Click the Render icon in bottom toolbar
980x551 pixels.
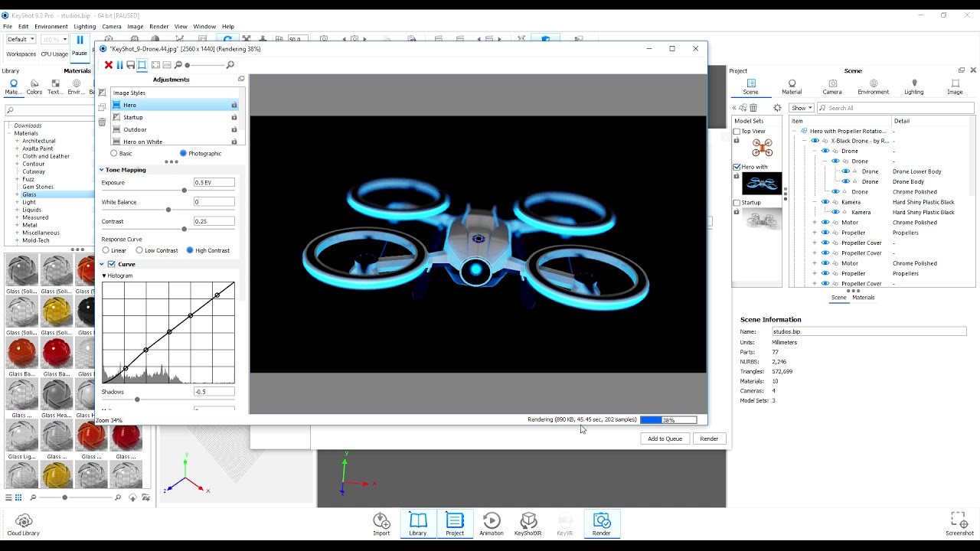tap(602, 524)
